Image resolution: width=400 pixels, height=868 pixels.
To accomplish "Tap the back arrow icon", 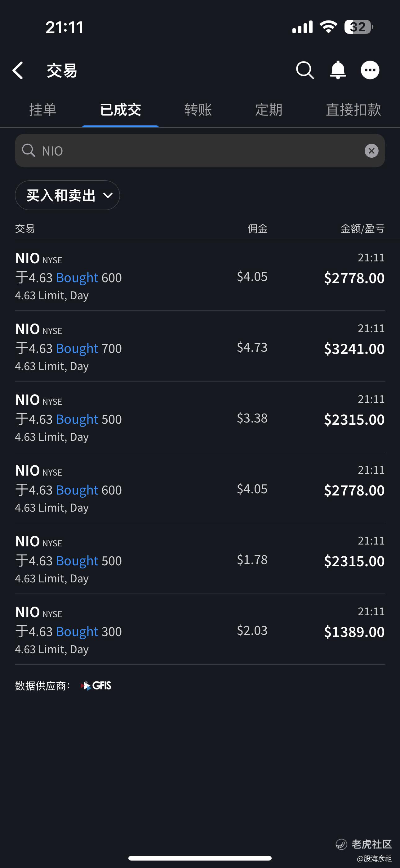I will coord(18,70).
